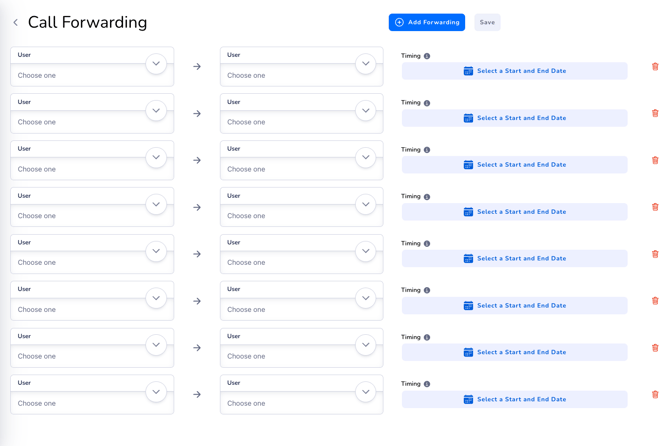Click the Save button

[x=487, y=22]
